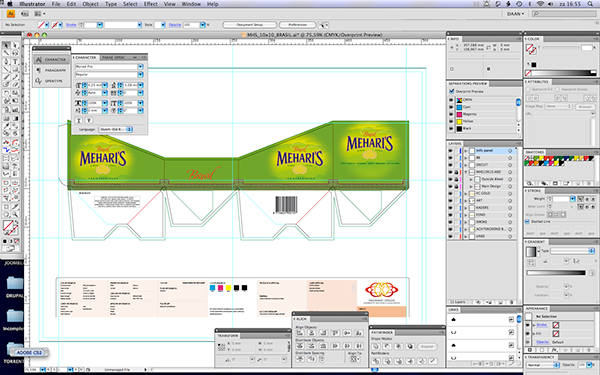Enable the Dashed Line checkbox

pyautogui.click(x=527, y=222)
